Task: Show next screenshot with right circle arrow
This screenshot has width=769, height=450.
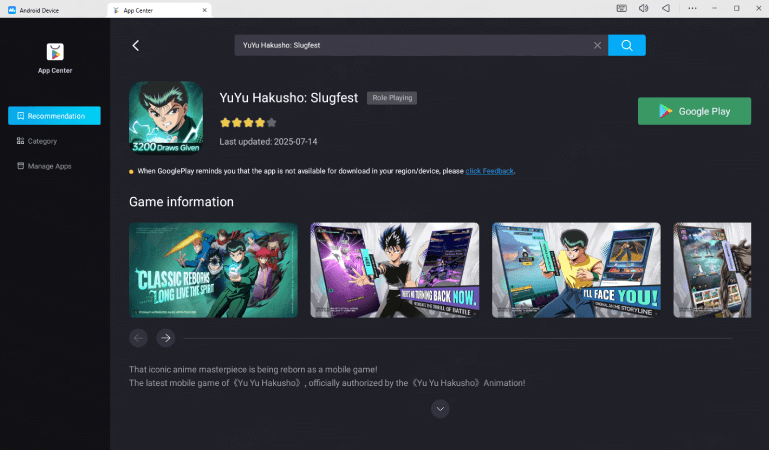Action: (166, 338)
